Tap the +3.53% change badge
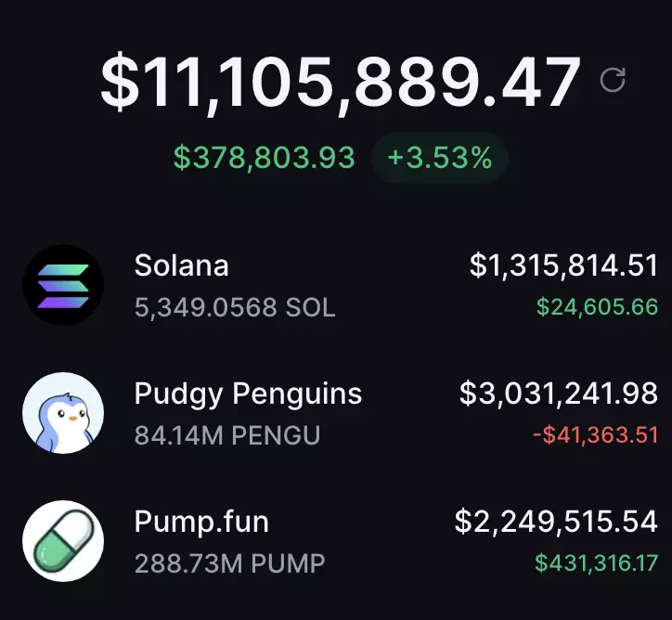Viewport: 672px width, 620px height. [x=440, y=158]
